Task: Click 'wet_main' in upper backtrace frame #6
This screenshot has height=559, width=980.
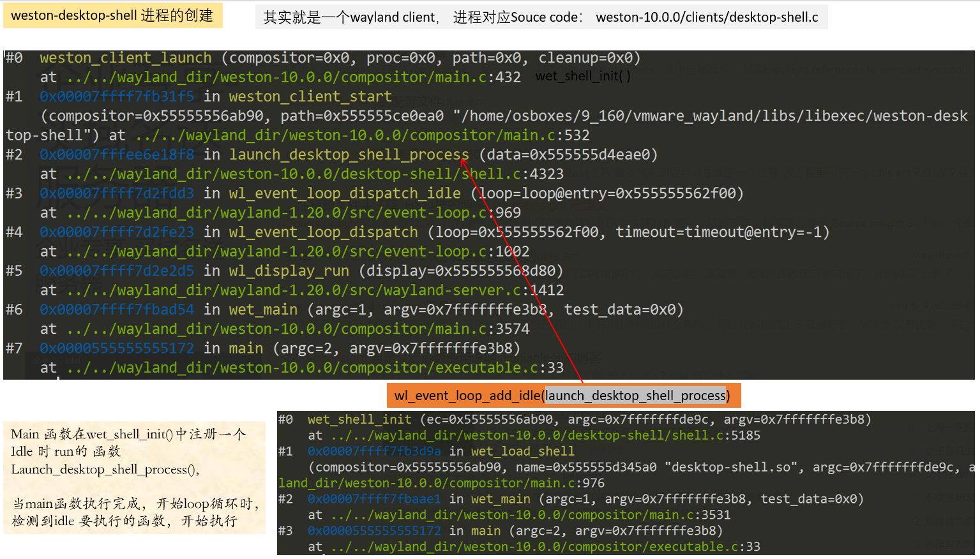Action: click(263, 309)
